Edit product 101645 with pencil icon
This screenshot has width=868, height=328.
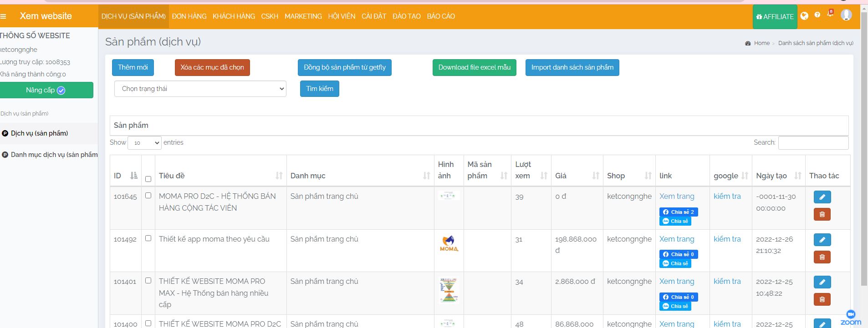tap(822, 197)
